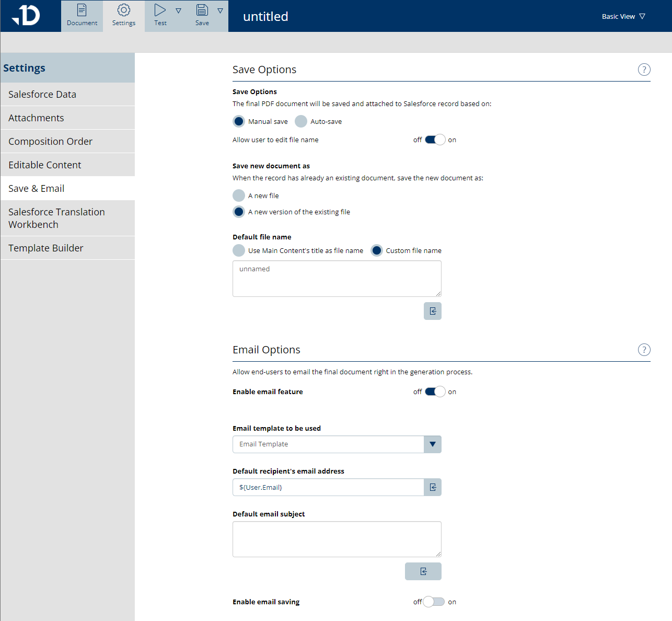Select the Auto-save radio option
The height and width of the screenshot is (621, 672).
(x=301, y=121)
